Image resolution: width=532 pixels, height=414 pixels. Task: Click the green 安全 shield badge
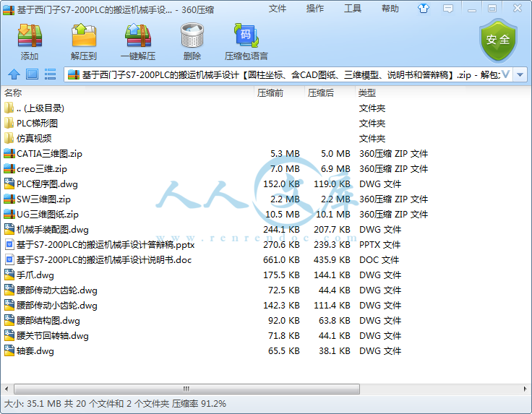tap(498, 40)
